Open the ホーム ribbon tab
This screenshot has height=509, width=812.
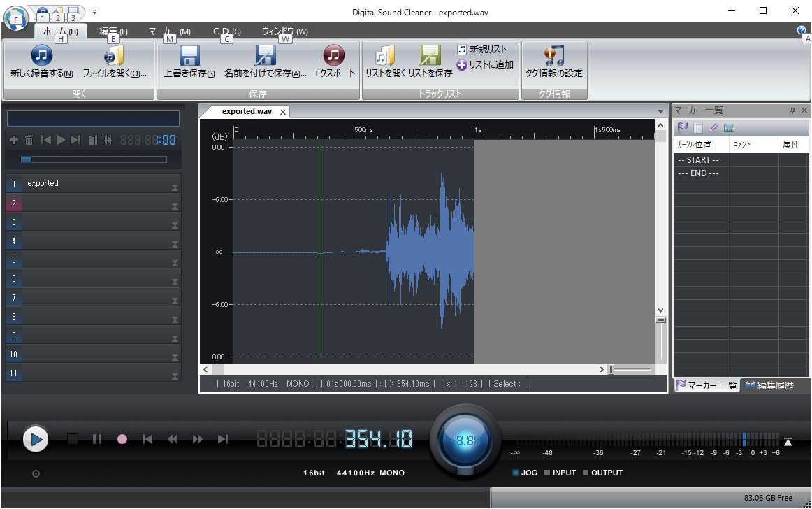point(61,31)
